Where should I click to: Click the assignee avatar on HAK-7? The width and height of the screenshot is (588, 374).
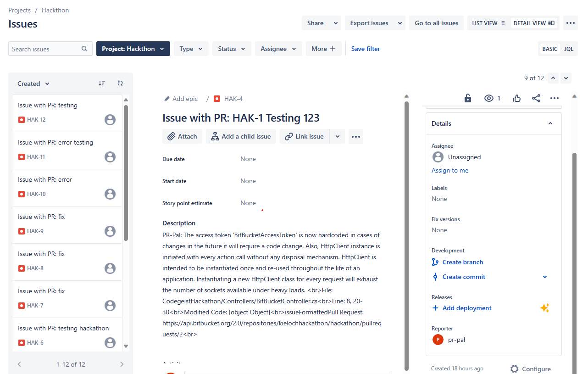tap(110, 306)
